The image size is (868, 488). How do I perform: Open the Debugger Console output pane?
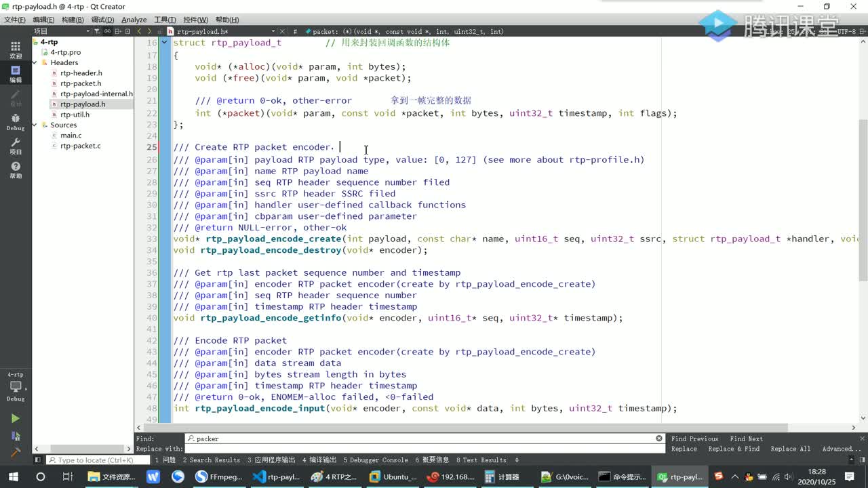(375, 460)
